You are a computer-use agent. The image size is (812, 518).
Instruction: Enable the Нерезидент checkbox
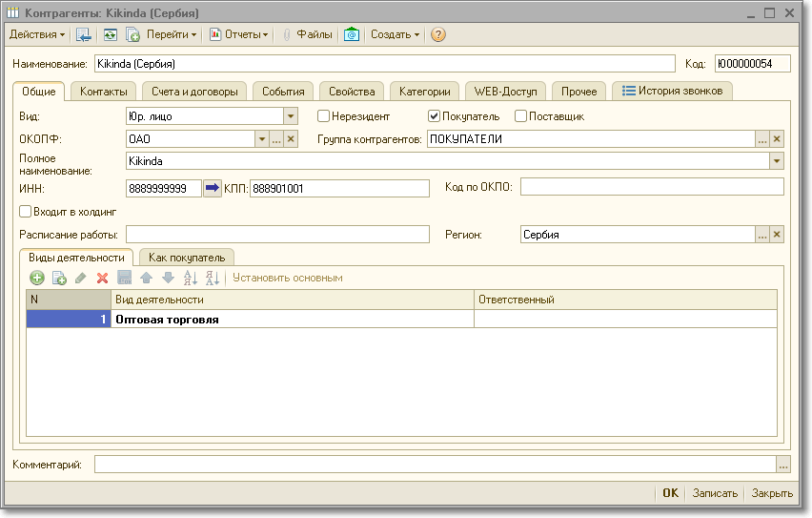(324, 116)
